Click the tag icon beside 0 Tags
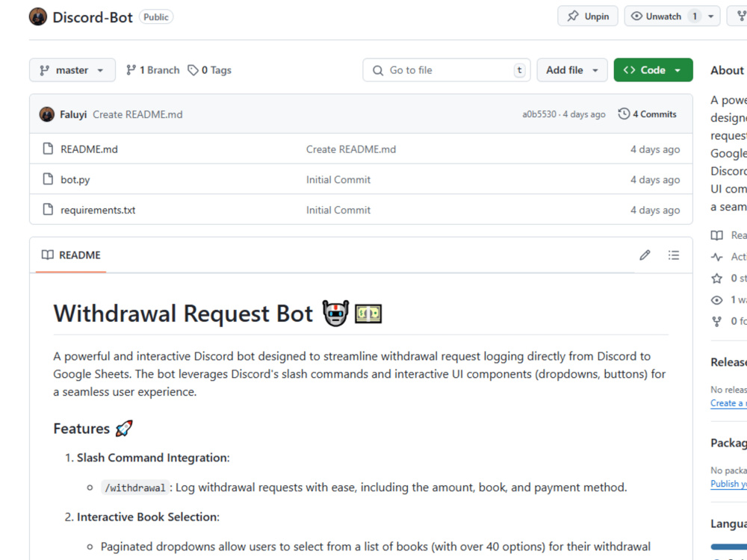 coord(193,70)
